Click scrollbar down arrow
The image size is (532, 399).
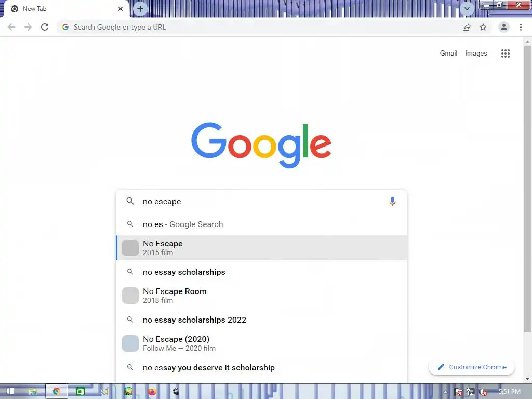527,379
